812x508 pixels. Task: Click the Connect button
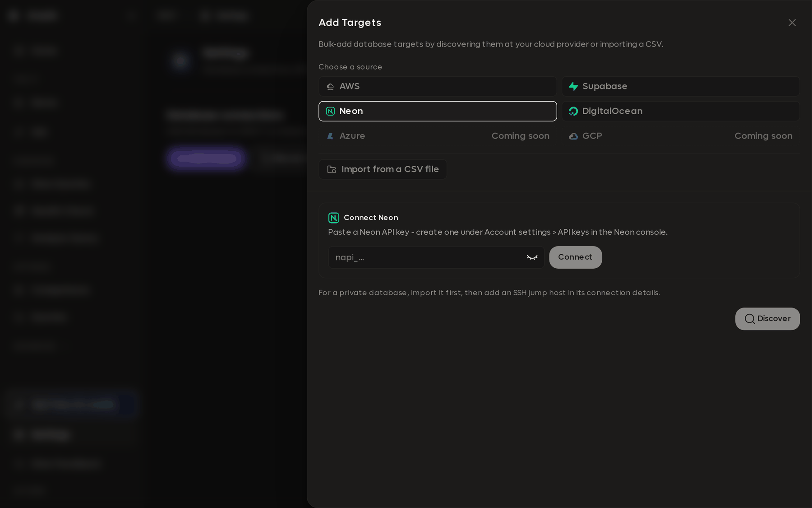click(575, 257)
